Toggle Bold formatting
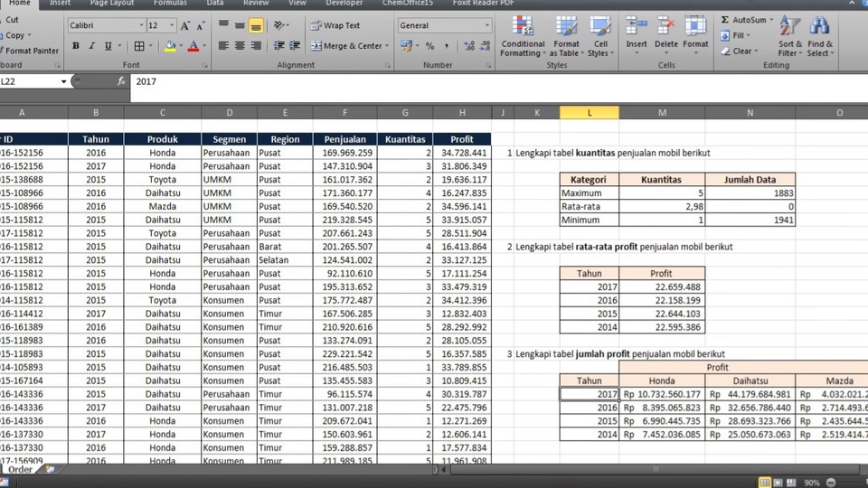 coord(76,46)
